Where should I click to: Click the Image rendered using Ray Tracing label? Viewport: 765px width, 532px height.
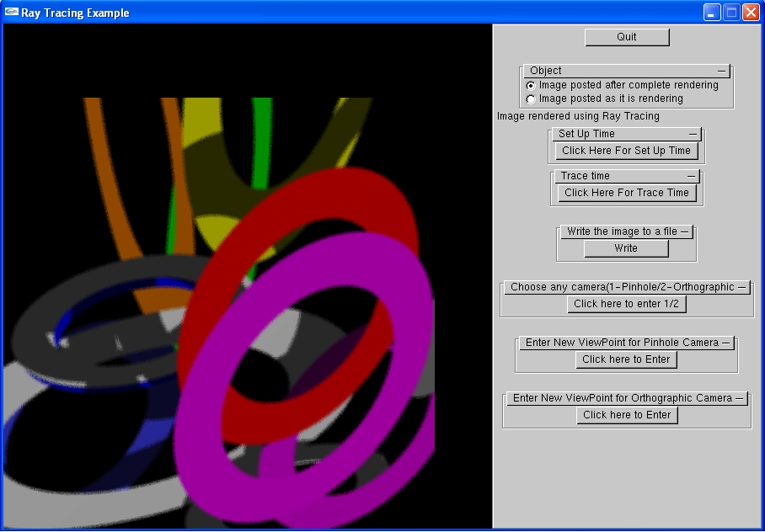[x=578, y=116]
